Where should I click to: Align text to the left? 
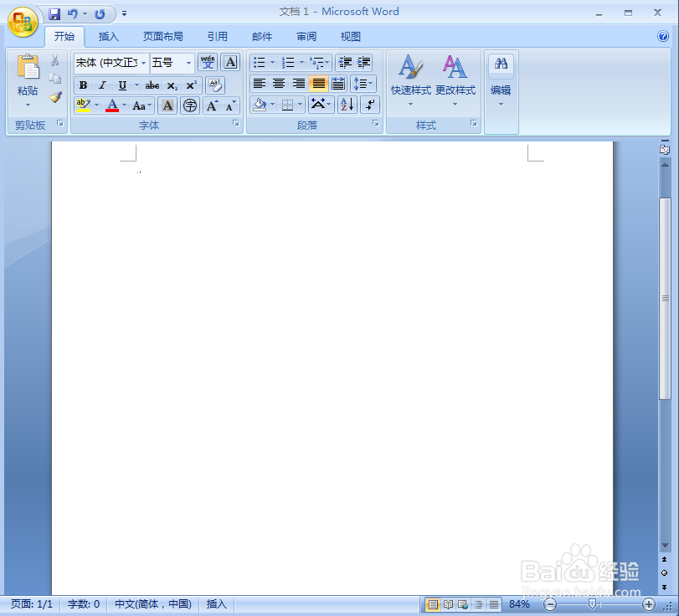point(260,84)
